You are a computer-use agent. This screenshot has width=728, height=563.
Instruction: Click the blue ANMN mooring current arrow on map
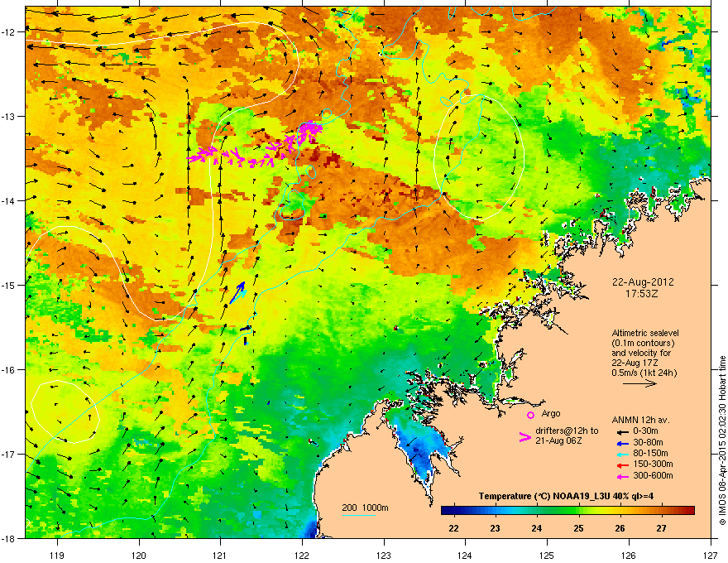[x=238, y=292]
